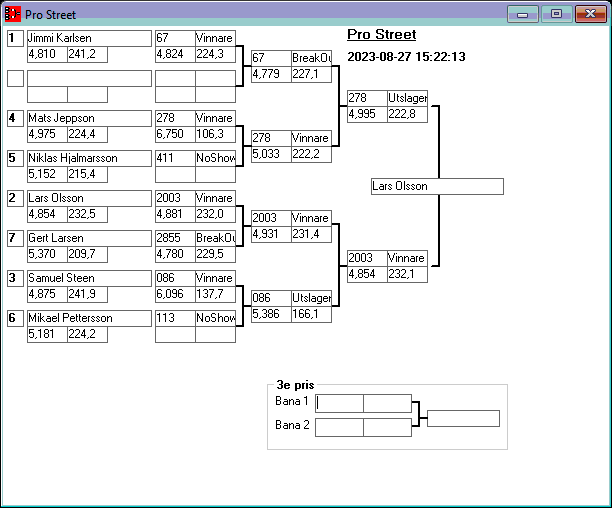612x508 pixels.
Task: Click the Jimmi Karlsen name field
Action: click(x=88, y=38)
